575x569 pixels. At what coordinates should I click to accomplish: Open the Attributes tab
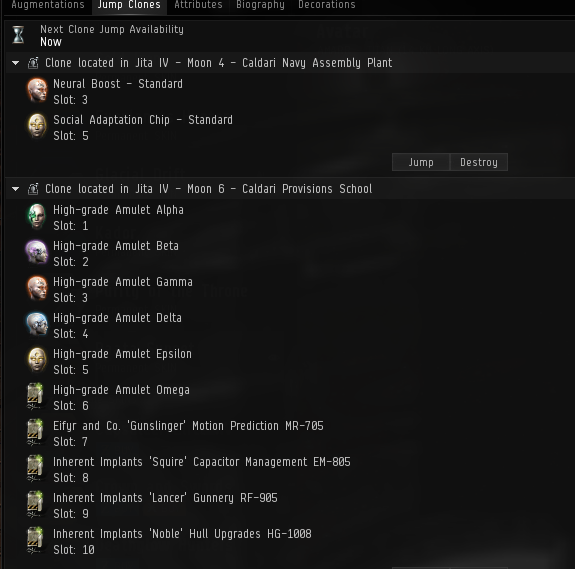coord(198,5)
